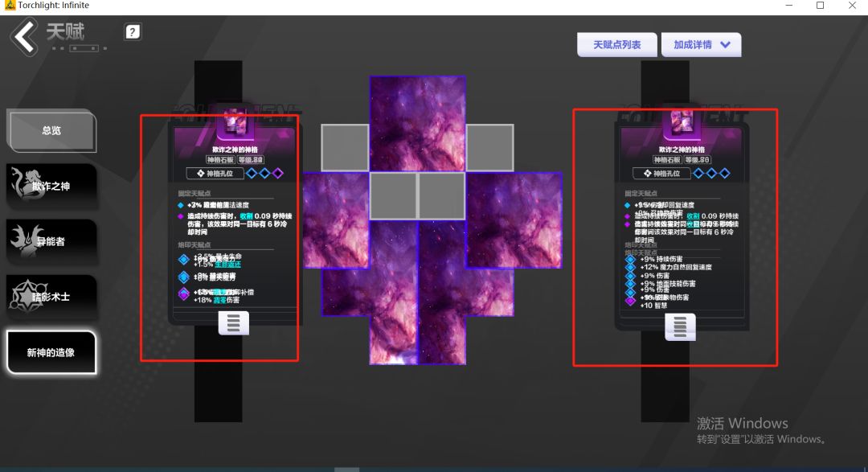868x472 pixels.
Task: Maximize the Torchlight: Infinite window
Action: coord(820,6)
